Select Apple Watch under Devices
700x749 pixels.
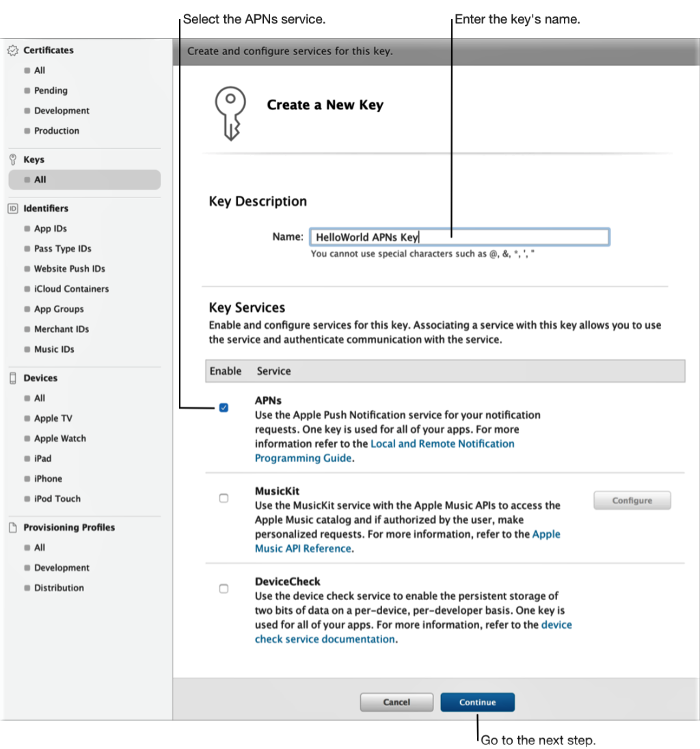[59, 438]
